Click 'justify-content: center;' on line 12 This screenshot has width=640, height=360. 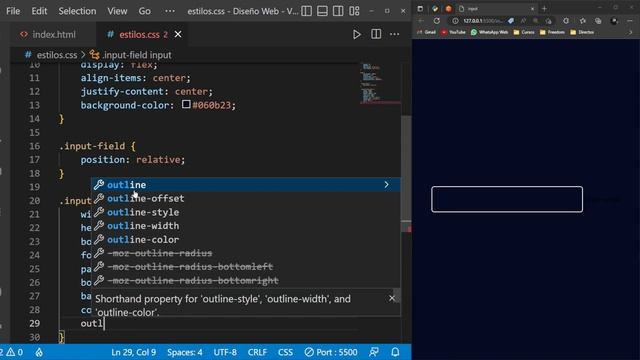pos(147,91)
